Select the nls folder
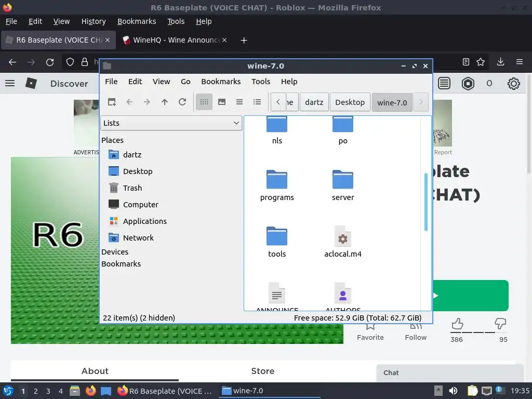Viewport: 532px width, 399px height. 277,130
